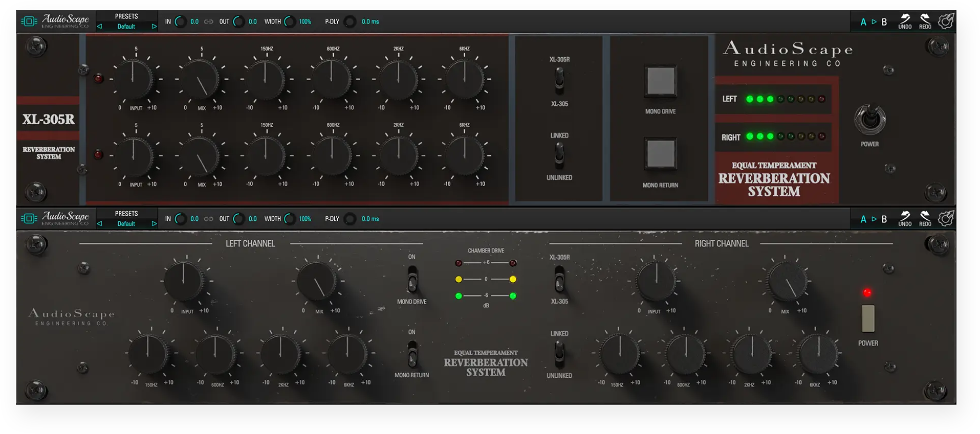Click upper row 600HZ knob on top unit
The image size is (980, 434).
(x=332, y=79)
